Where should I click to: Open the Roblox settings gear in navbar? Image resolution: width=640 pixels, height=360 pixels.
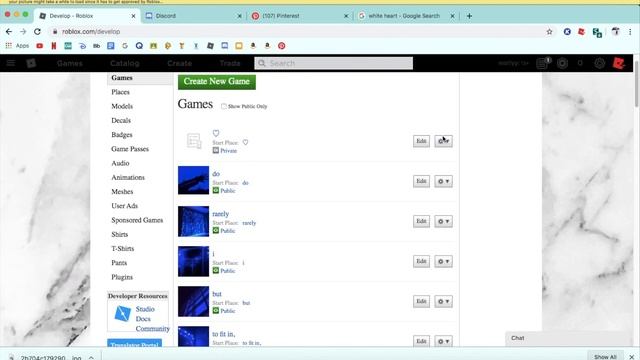[599, 63]
